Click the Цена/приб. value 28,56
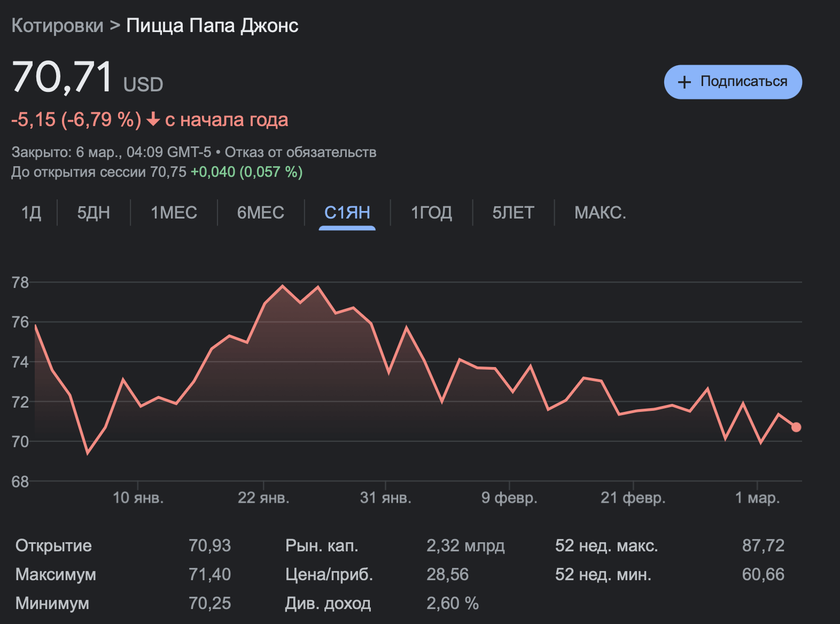Image resolution: width=840 pixels, height=624 pixels. click(447, 574)
